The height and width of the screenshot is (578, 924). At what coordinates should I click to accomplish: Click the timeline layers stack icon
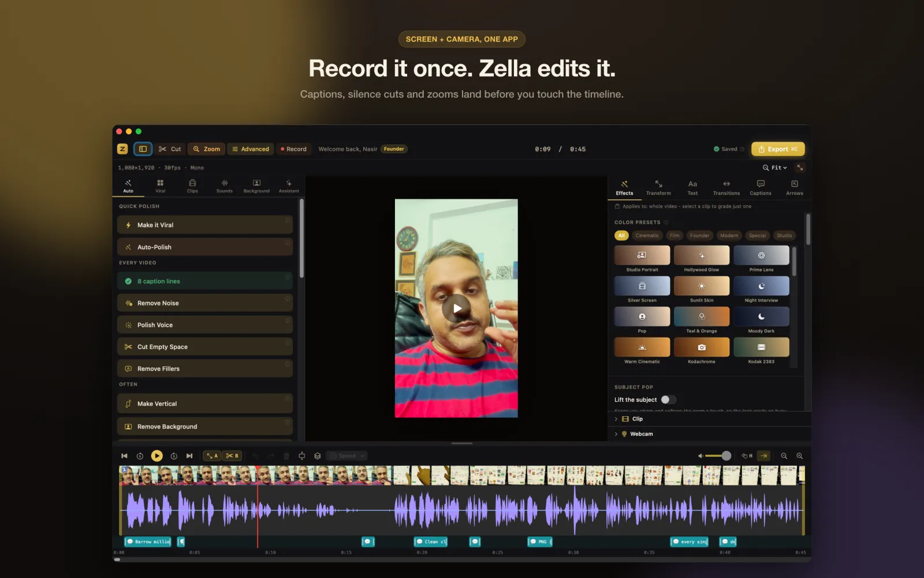pos(318,456)
